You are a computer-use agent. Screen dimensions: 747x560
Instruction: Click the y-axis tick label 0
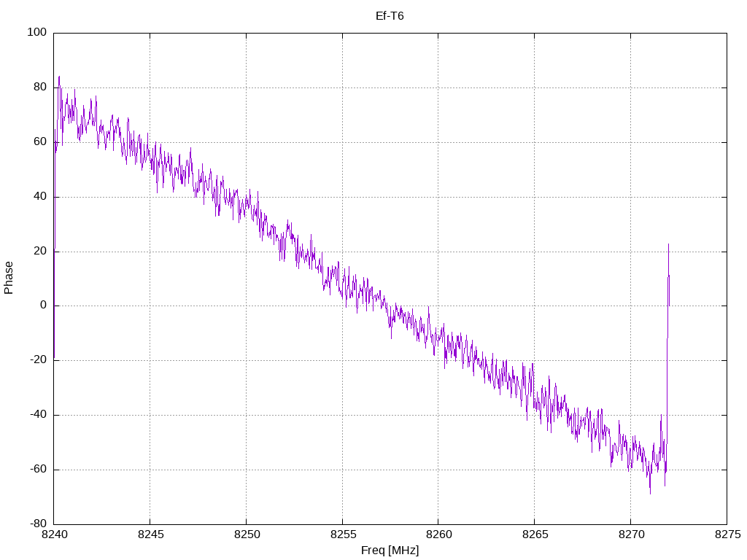point(43,306)
